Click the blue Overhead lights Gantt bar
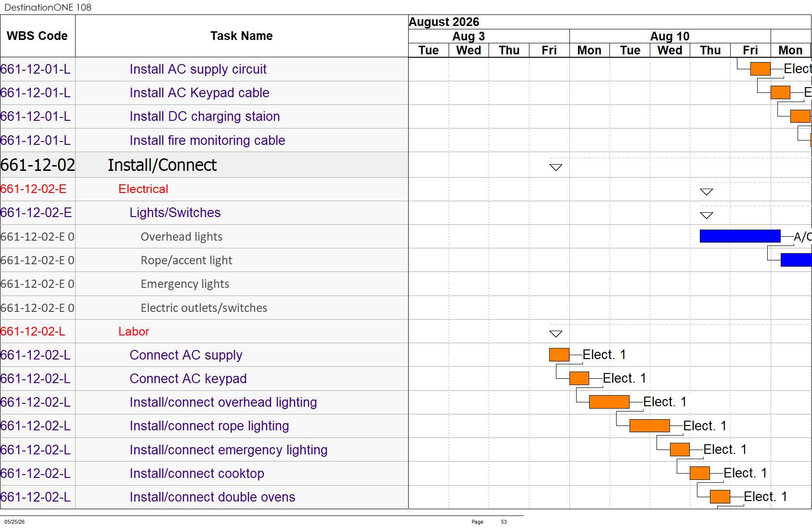The height and width of the screenshot is (528, 812). [740, 236]
